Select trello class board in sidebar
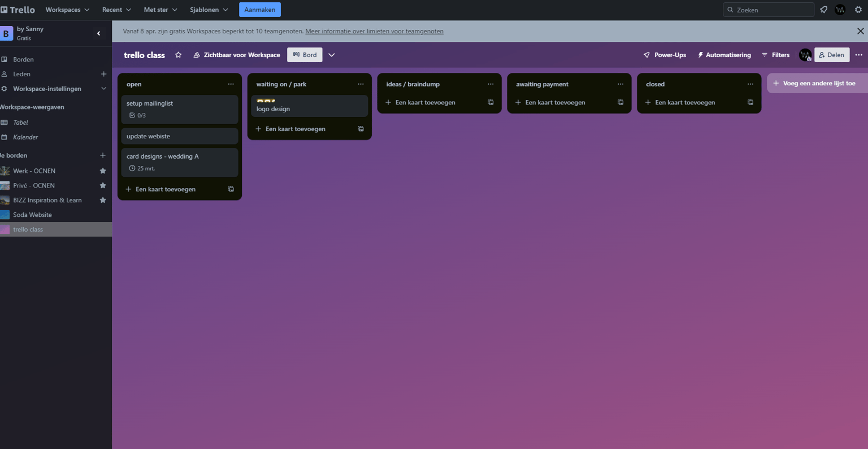 [56, 229]
